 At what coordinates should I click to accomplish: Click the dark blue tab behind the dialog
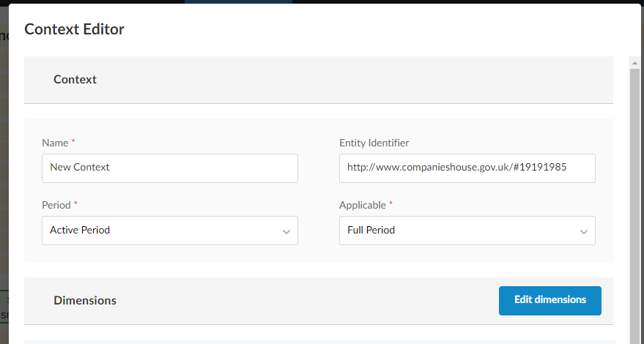pos(238,1)
